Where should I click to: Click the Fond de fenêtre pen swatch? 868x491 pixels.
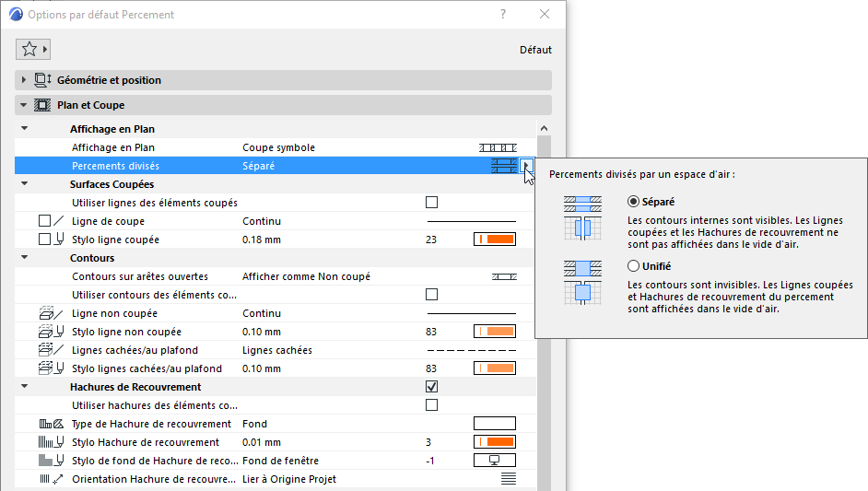[x=495, y=461]
